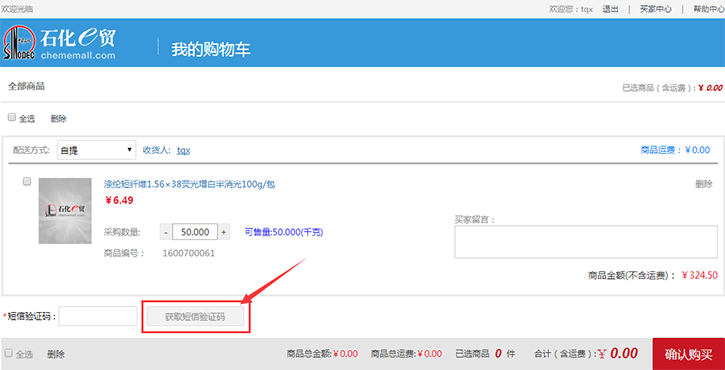Image resolution: width=725 pixels, height=370 pixels.
Task: Click the red 确认购买 button
Action: tap(688, 354)
